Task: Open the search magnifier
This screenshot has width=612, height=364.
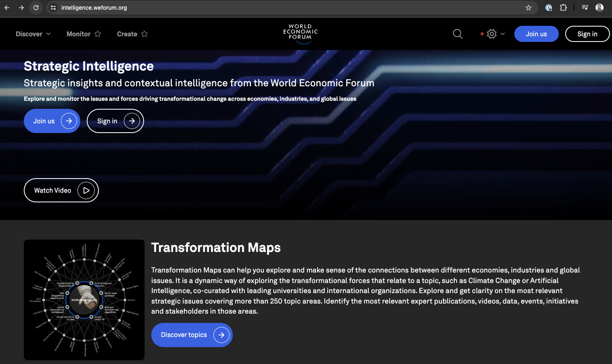Action: point(457,34)
